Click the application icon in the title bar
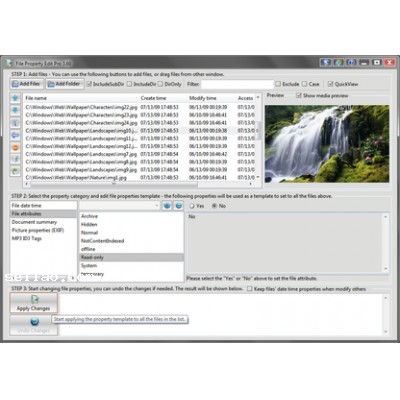The width and height of the screenshot is (400, 400). (x=9, y=63)
